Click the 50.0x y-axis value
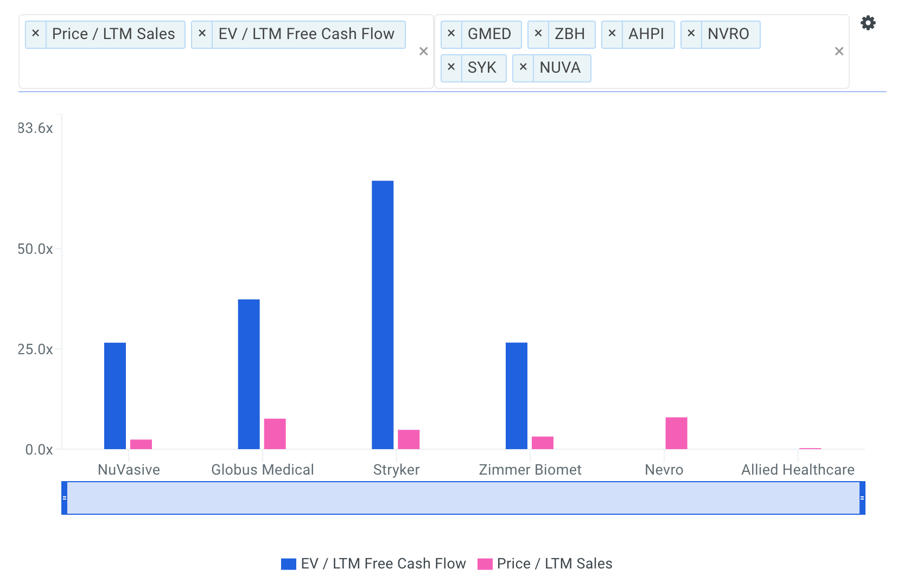904x588 pixels. click(x=35, y=249)
